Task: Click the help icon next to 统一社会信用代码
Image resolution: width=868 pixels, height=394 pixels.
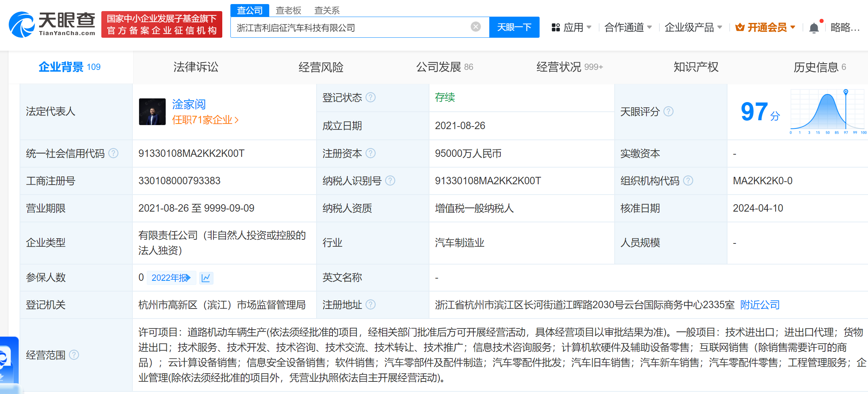Action: coord(114,153)
